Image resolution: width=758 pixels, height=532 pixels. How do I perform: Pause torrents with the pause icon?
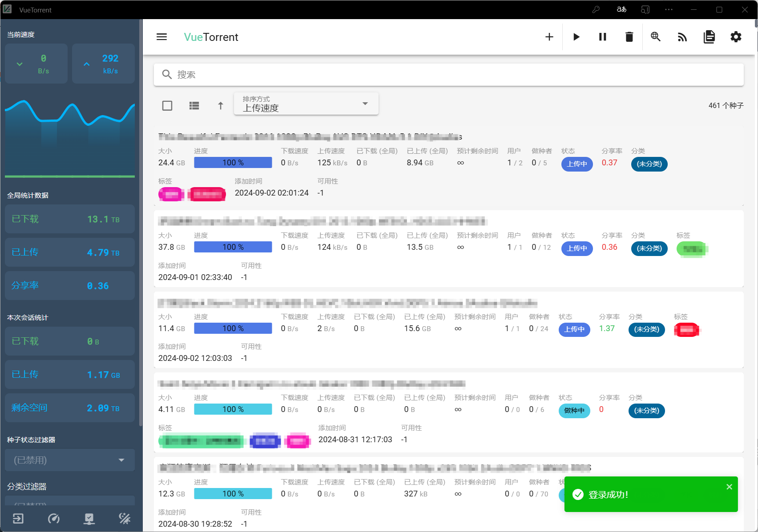pos(602,37)
